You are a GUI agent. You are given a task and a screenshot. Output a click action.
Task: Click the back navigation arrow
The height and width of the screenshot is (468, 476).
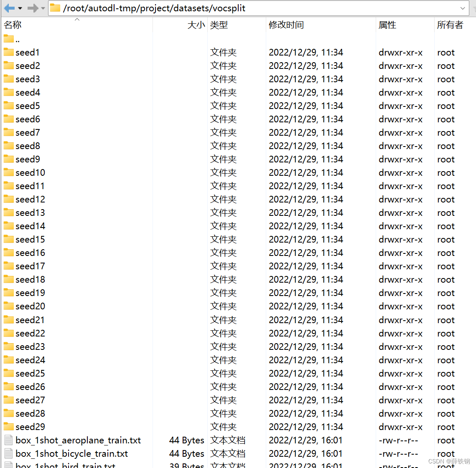pos(10,8)
